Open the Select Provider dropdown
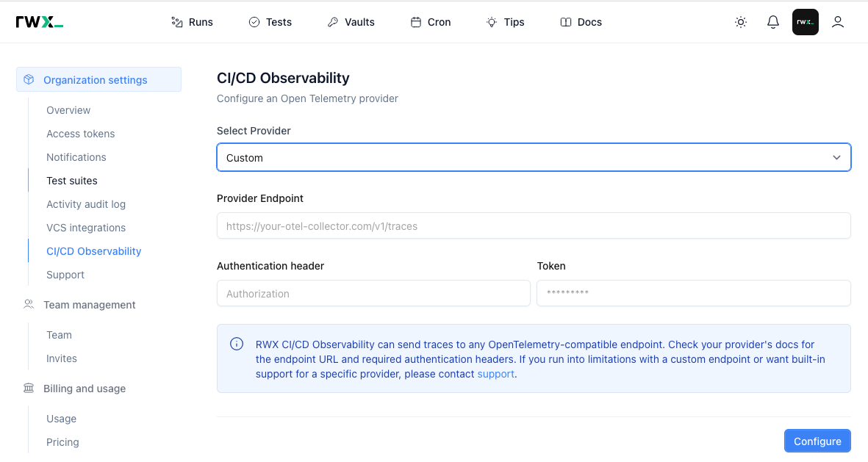This screenshot has width=868, height=462. coord(534,157)
